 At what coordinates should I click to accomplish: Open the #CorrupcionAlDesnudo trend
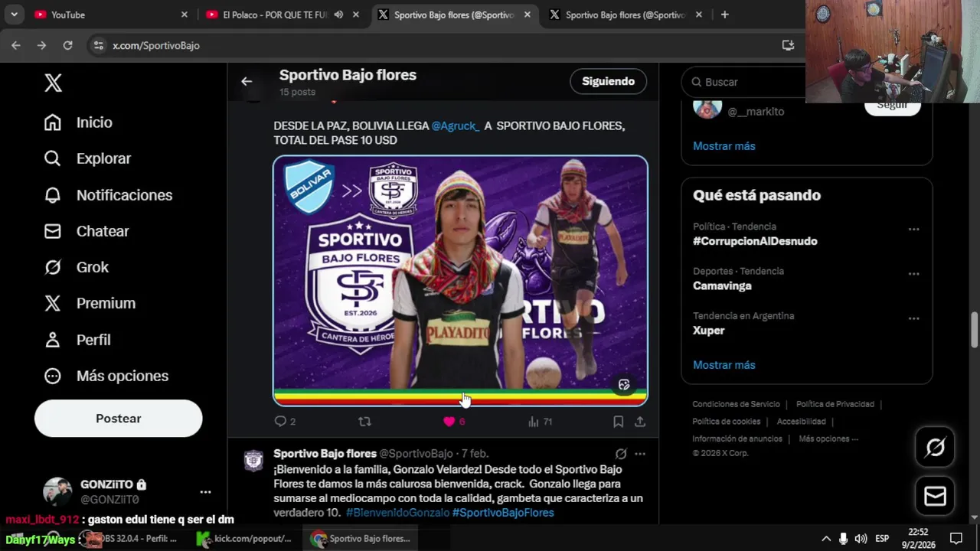755,241
